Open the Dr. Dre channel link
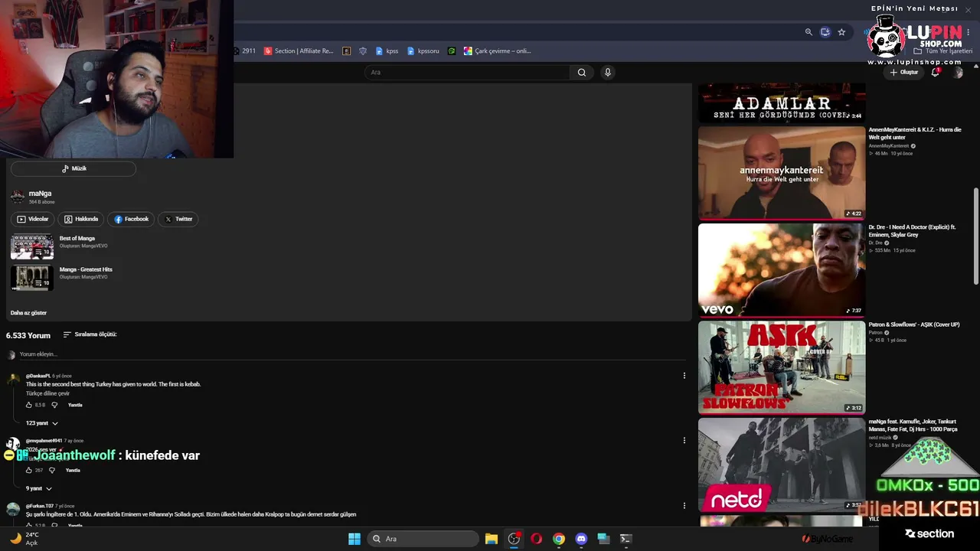The height and width of the screenshot is (551, 980). [875, 243]
